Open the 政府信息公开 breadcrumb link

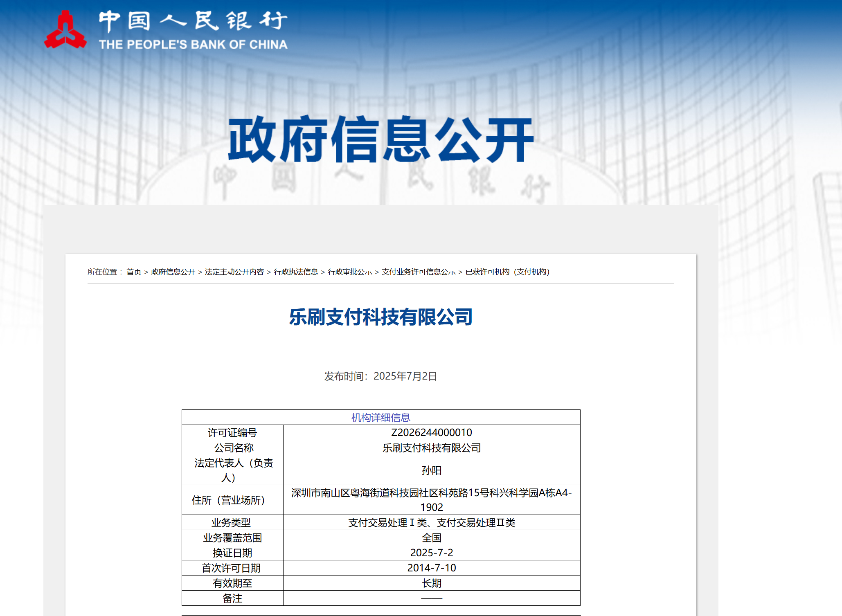173,272
